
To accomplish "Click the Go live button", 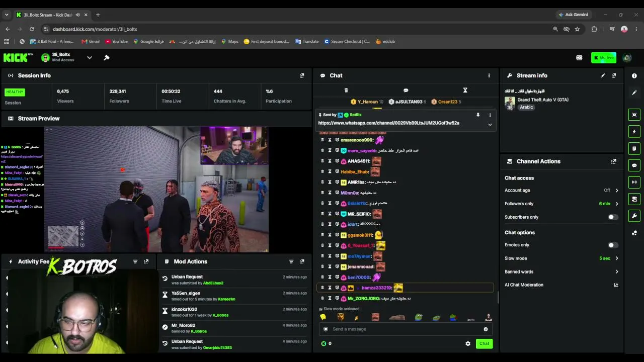I will (603, 58).
